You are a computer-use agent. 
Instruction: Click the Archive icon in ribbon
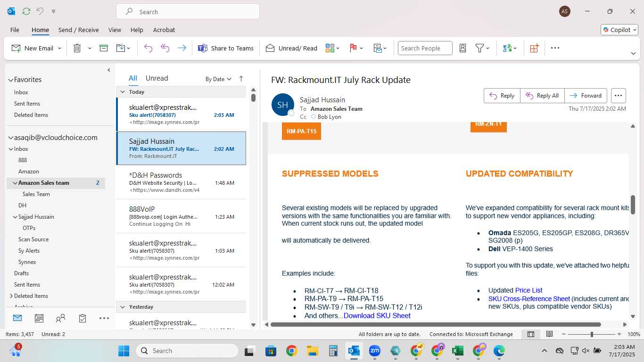[104, 48]
